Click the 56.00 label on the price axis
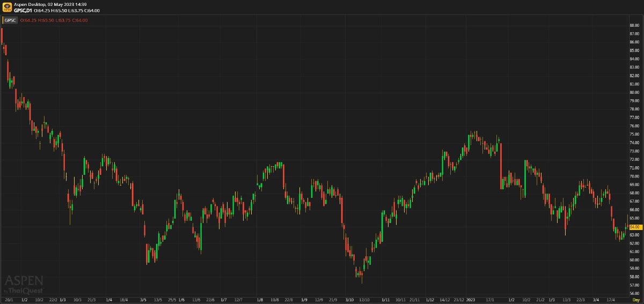 pyautogui.click(x=634, y=293)
